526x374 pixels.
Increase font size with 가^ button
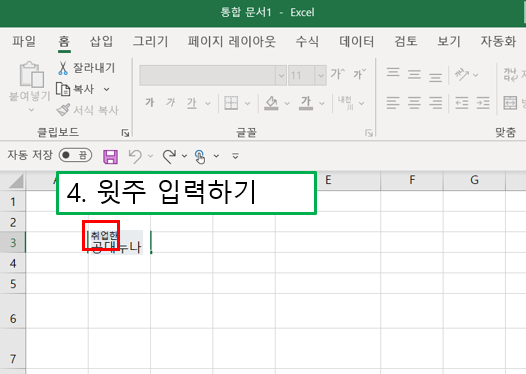click(x=337, y=74)
